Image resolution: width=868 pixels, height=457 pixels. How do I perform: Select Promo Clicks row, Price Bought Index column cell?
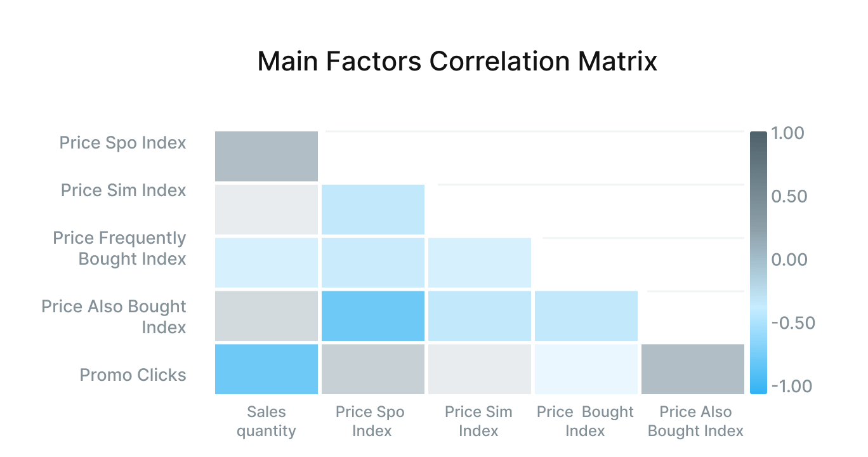[x=586, y=369]
